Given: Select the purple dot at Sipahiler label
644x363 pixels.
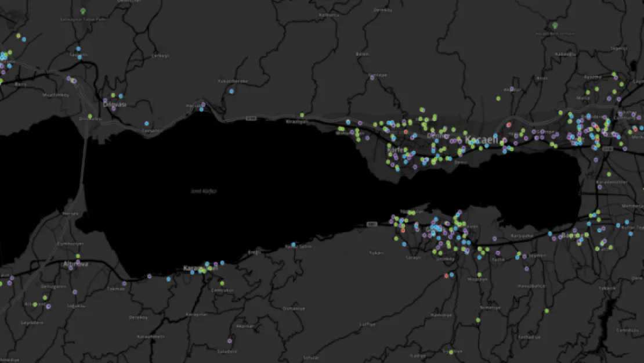Looking at the screenshot, I should click(x=372, y=77).
